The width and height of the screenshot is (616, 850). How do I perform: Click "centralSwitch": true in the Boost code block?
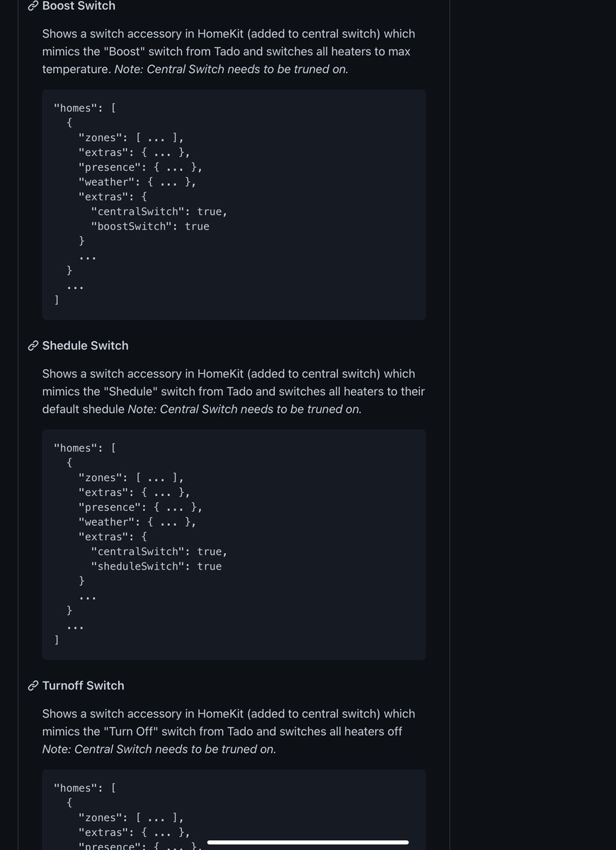tap(159, 212)
